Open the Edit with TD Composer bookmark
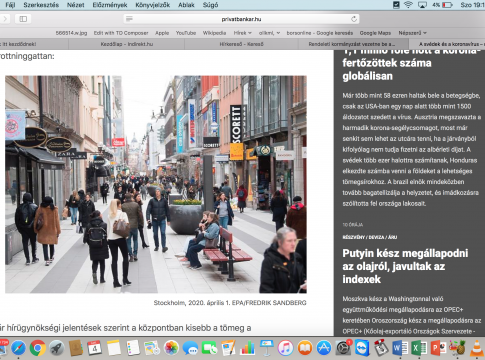This screenshot has width=485, height=360. point(121,33)
